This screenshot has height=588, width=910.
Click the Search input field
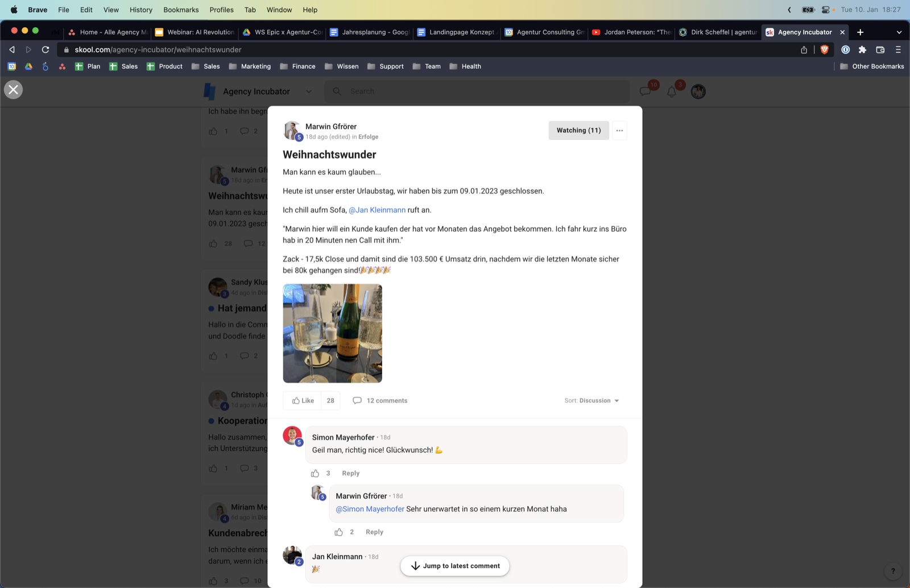coord(477,91)
